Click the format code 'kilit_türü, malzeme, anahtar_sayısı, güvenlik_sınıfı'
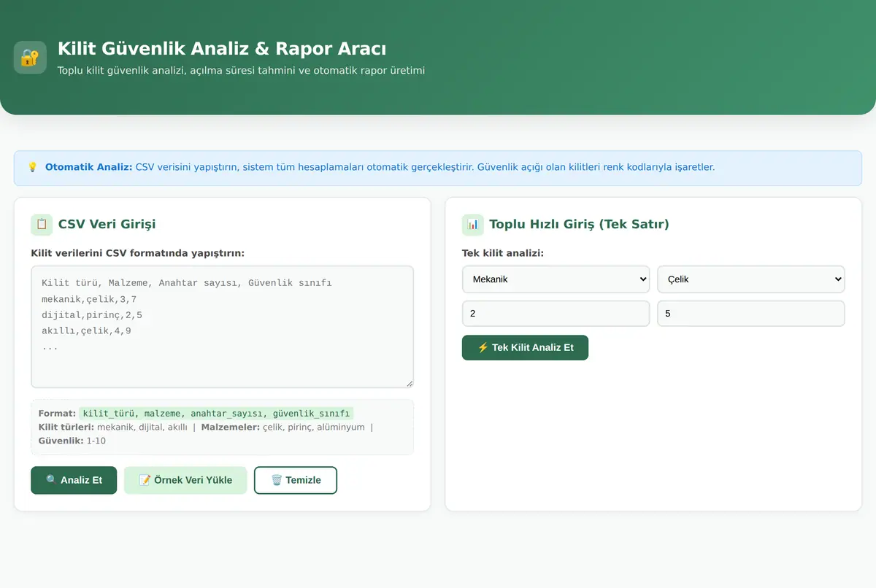876x588 pixels. pyautogui.click(x=216, y=413)
